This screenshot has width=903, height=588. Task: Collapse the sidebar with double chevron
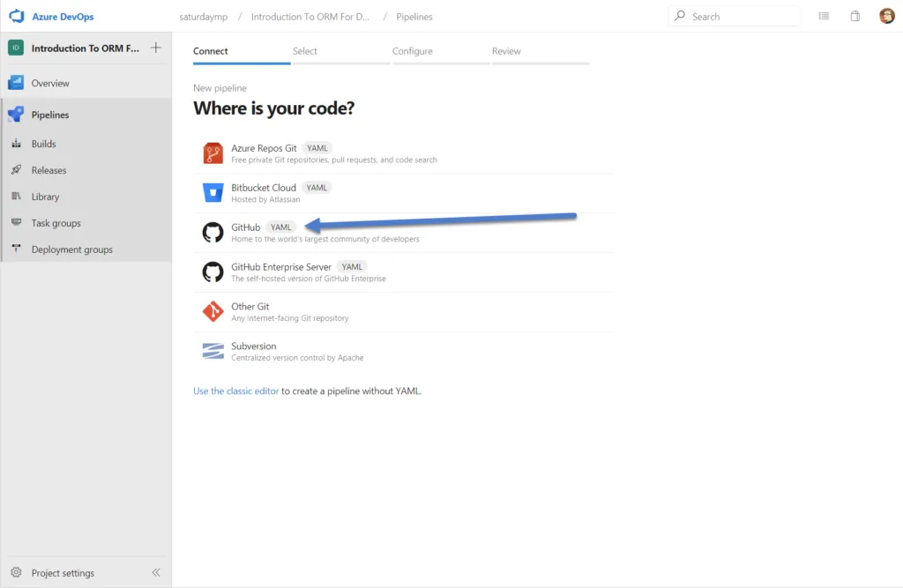coord(156,572)
